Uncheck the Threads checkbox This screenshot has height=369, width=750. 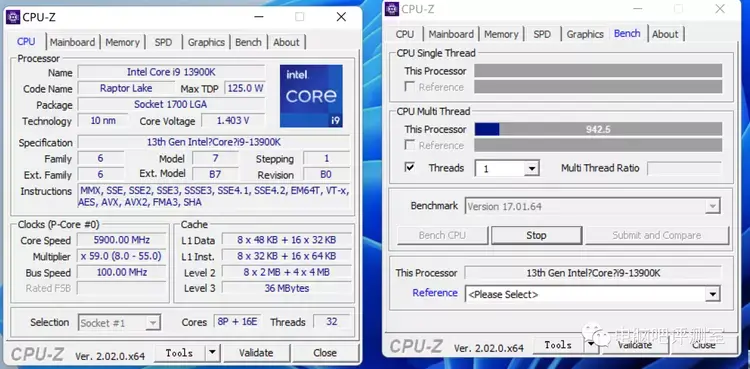(409, 168)
